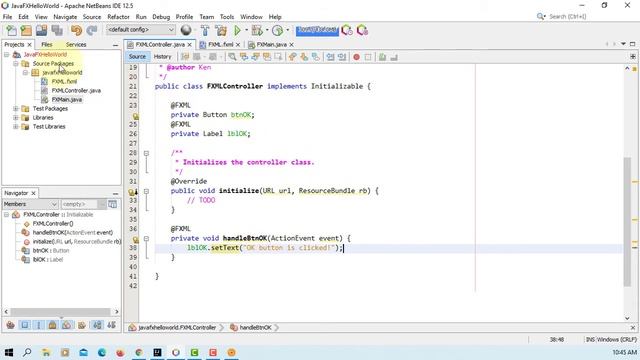Select handleBtnOK method in Navigator
640x360 pixels.
(72, 233)
